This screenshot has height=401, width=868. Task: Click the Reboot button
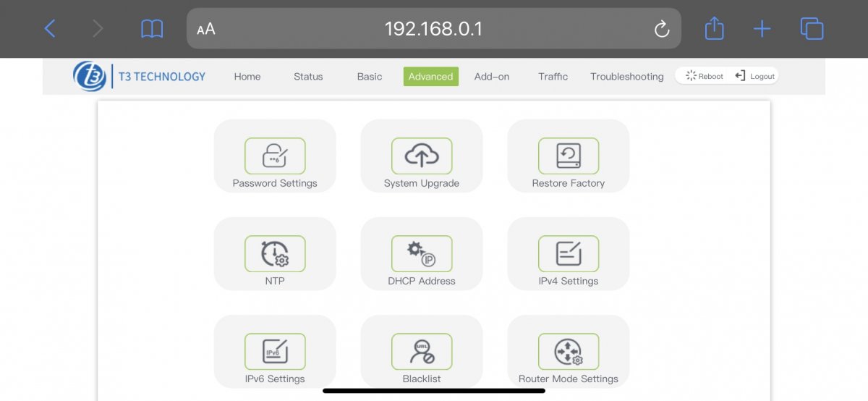705,76
